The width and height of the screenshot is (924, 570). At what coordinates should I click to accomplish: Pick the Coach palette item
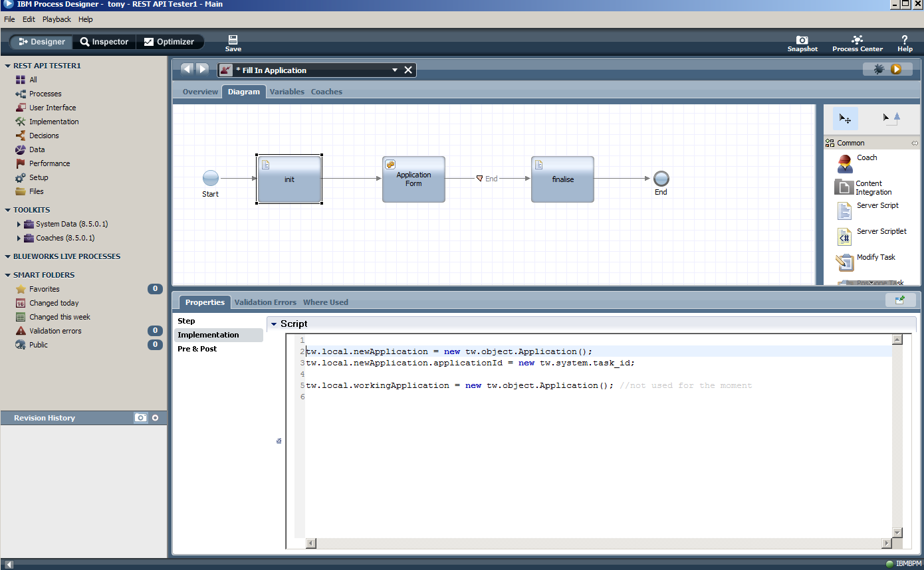(x=858, y=163)
